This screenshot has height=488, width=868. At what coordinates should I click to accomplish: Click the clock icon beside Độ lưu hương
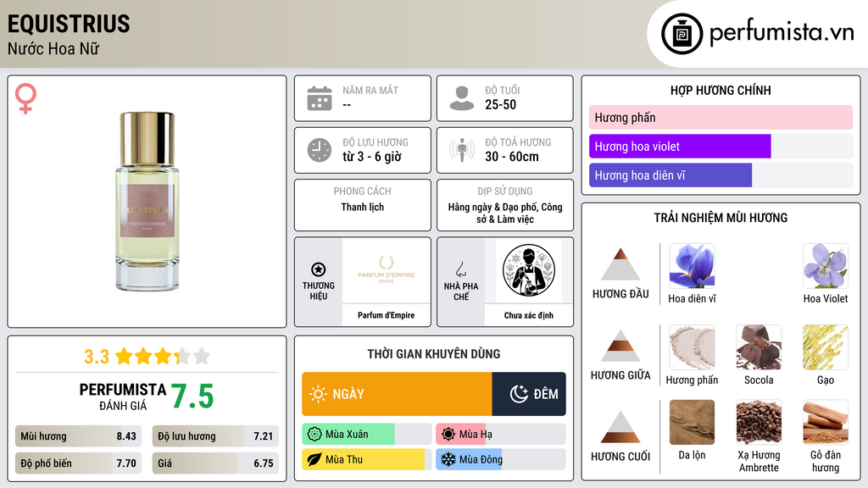point(320,150)
